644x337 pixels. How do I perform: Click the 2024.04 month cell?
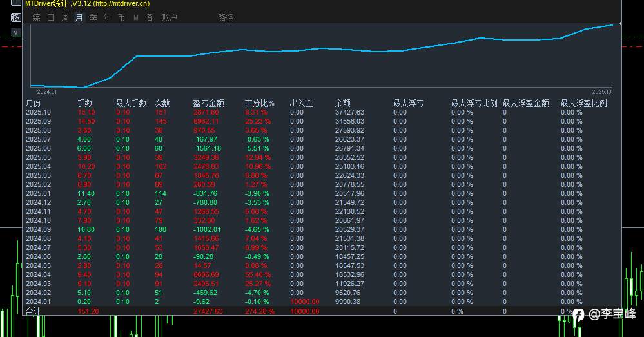(38, 274)
